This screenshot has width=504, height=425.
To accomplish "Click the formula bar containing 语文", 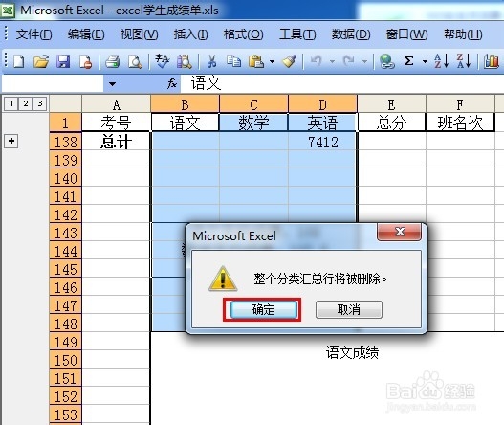I will pyautogui.click(x=342, y=83).
